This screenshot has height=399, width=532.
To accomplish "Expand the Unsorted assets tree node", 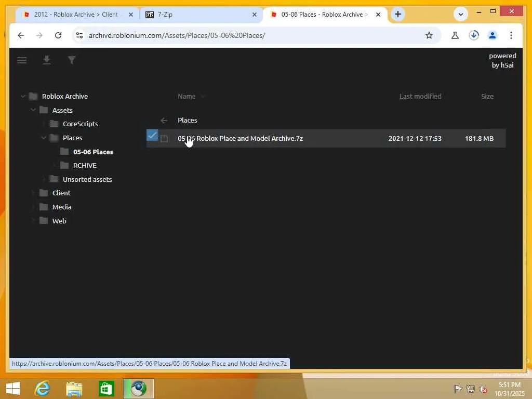I will pyautogui.click(x=44, y=179).
